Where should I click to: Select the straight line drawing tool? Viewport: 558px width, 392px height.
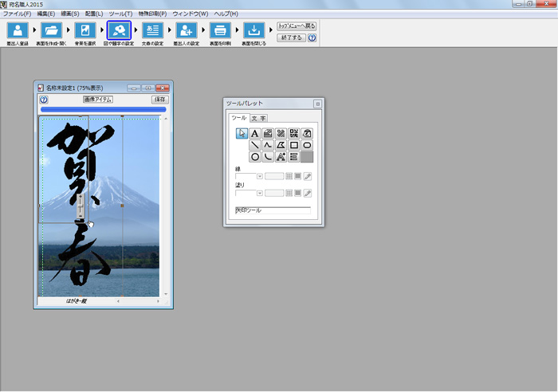pos(255,145)
